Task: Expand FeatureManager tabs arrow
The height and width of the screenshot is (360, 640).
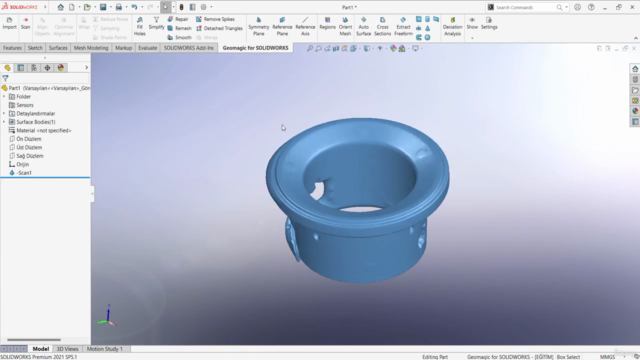Action: (x=87, y=67)
